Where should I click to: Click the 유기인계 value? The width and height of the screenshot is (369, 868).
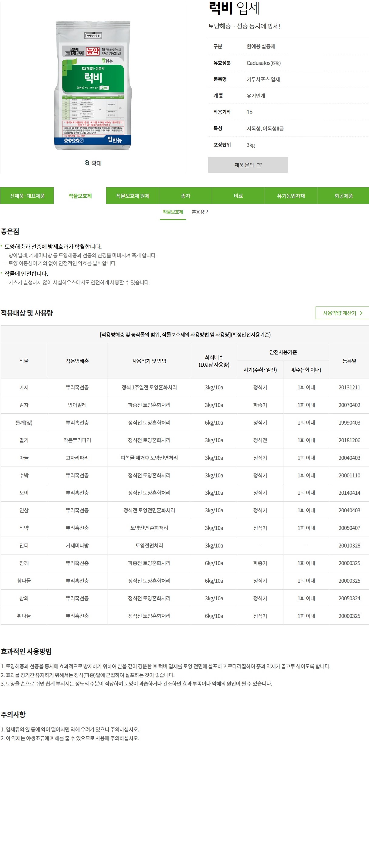(256, 96)
